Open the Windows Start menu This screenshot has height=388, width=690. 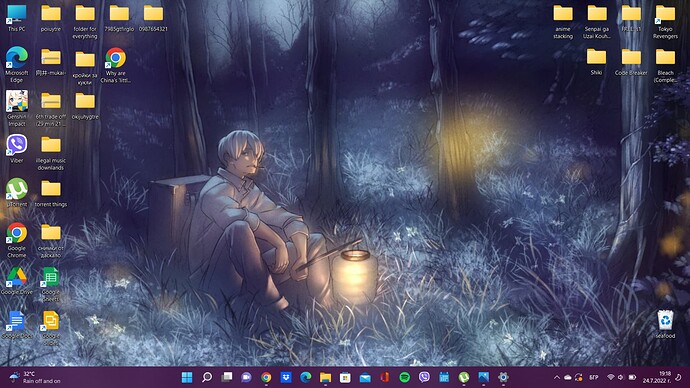coord(187,377)
